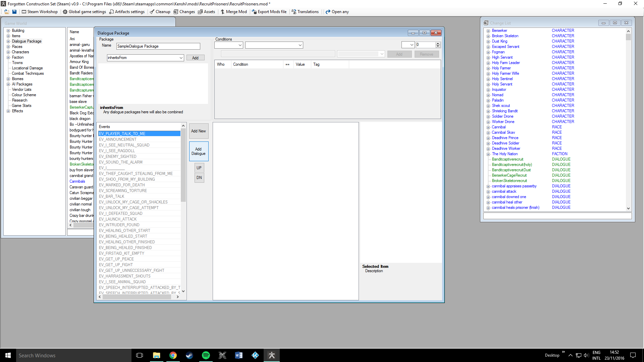Run the Cleanup tool
The image size is (644, 362).
tap(160, 12)
